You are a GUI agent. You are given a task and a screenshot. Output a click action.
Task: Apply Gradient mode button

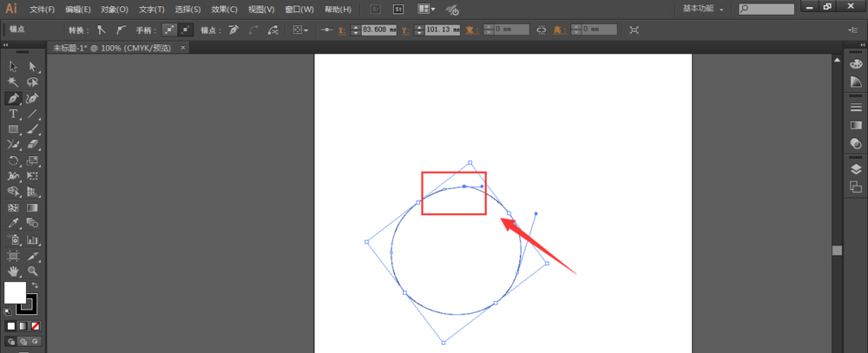pos(23,326)
